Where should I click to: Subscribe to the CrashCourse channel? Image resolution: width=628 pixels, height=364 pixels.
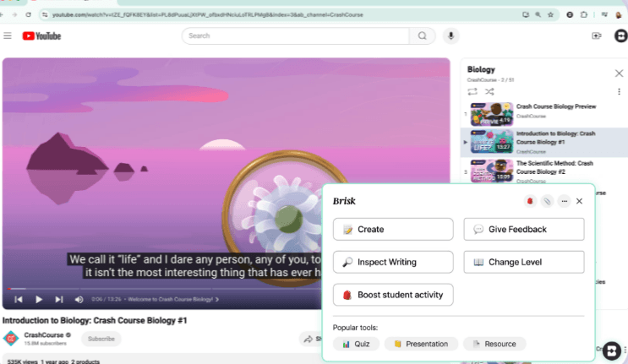101,339
